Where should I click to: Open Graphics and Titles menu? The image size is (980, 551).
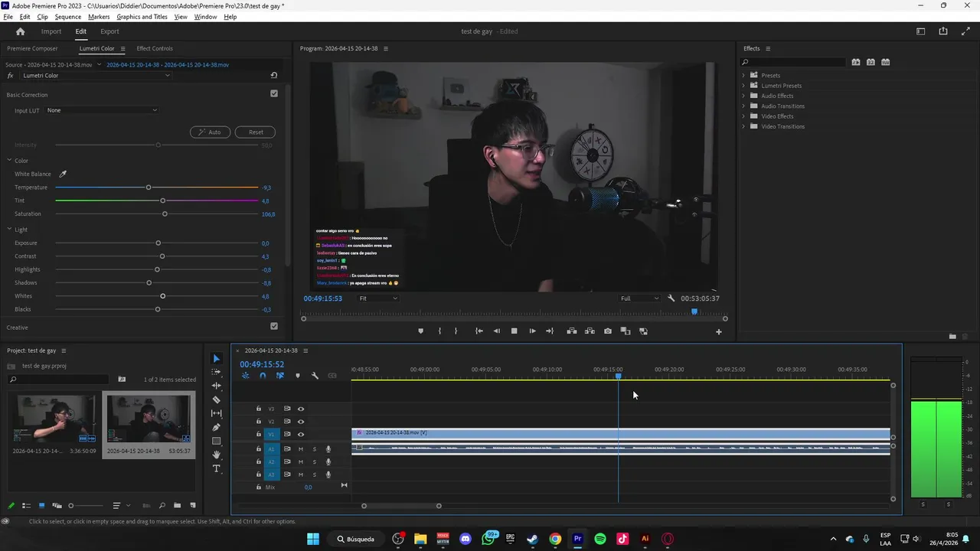click(142, 17)
